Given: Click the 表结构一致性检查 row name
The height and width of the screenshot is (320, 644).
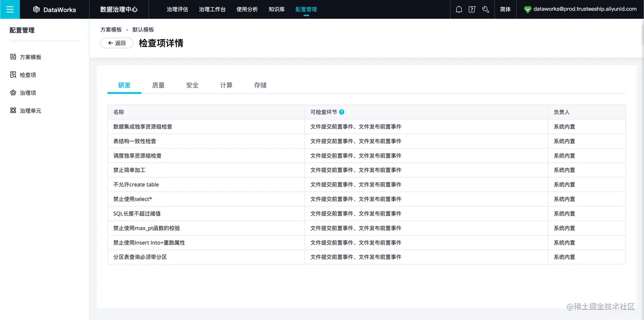Looking at the screenshot, I should (135, 141).
